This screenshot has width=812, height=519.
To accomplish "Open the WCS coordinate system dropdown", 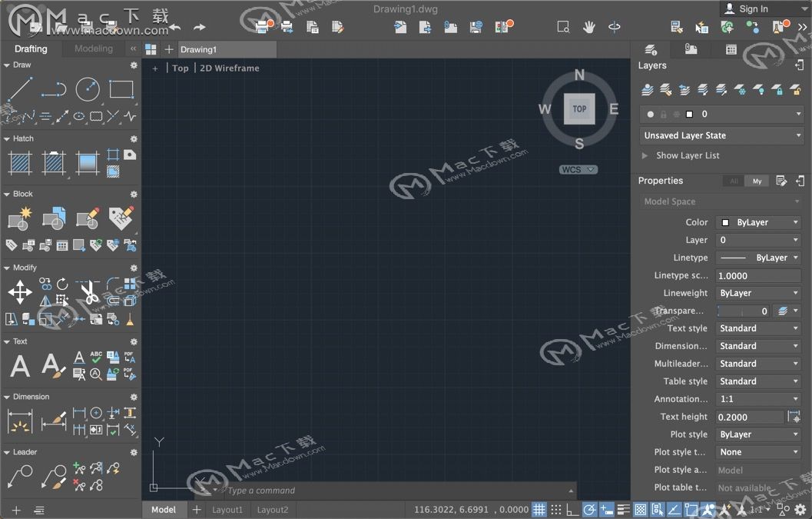I will coord(578,170).
